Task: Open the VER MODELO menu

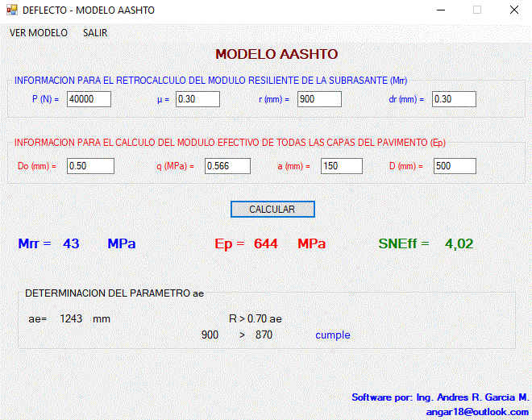Action: (39, 33)
